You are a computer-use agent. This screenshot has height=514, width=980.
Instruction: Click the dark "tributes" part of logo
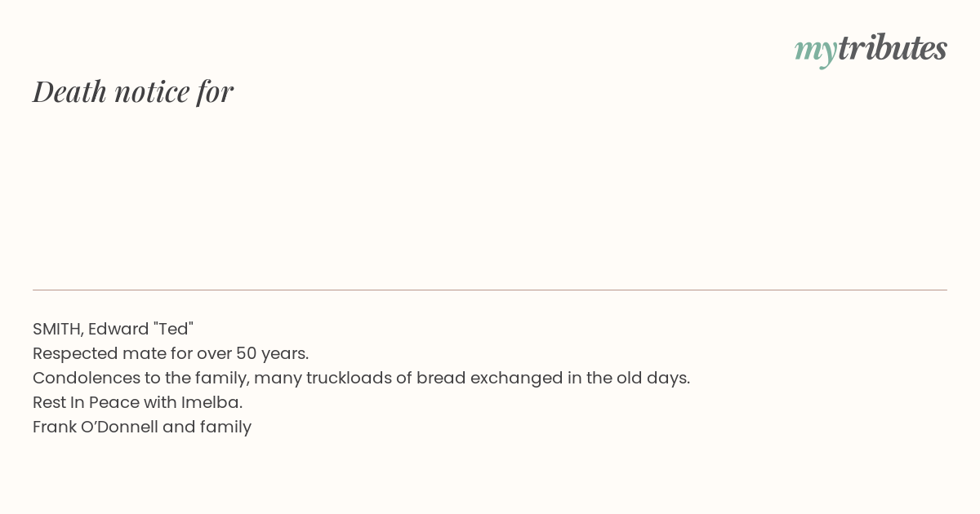pyautogui.click(x=892, y=48)
